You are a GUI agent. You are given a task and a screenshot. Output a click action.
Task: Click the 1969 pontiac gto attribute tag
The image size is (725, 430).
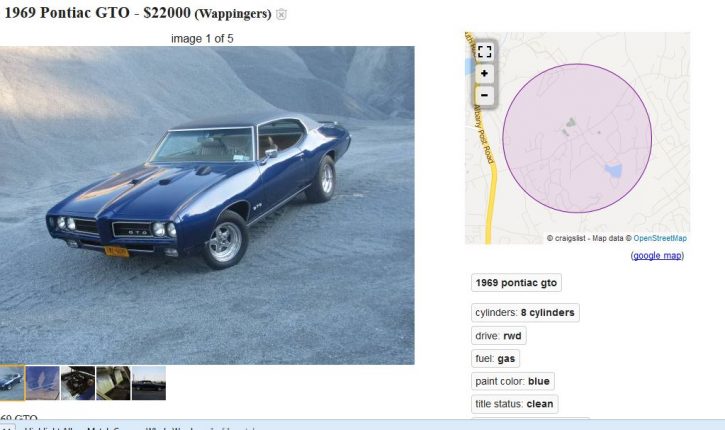coord(516,283)
